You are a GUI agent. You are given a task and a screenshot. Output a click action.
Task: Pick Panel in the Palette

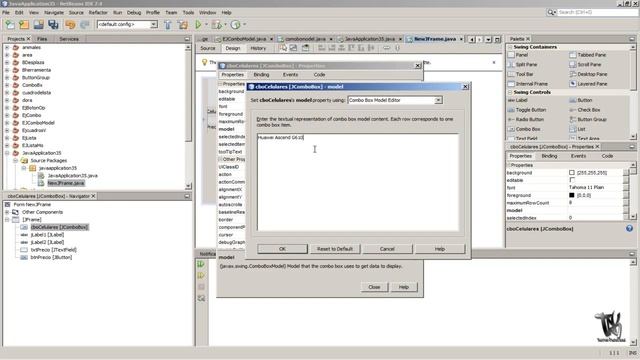(x=521, y=55)
